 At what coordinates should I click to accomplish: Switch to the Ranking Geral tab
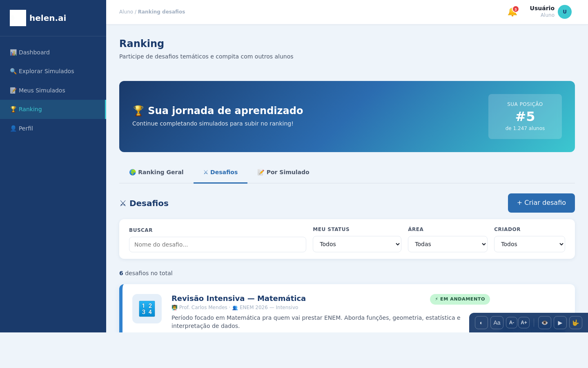pyautogui.click(x=156, y=172)
